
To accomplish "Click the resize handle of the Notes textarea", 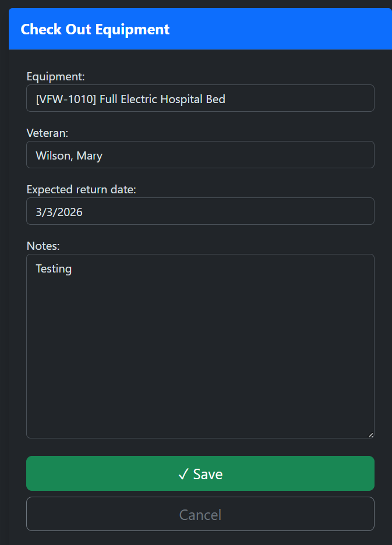I will coord(370,434).
